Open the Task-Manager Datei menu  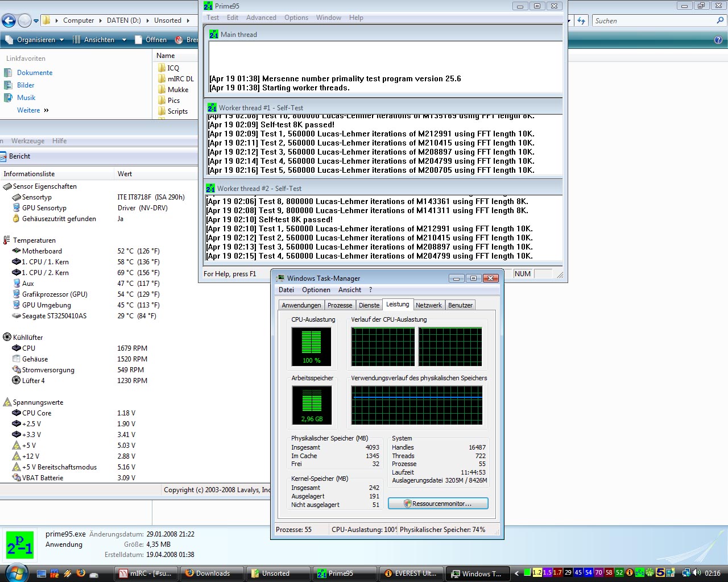click(x=286, y=290)
